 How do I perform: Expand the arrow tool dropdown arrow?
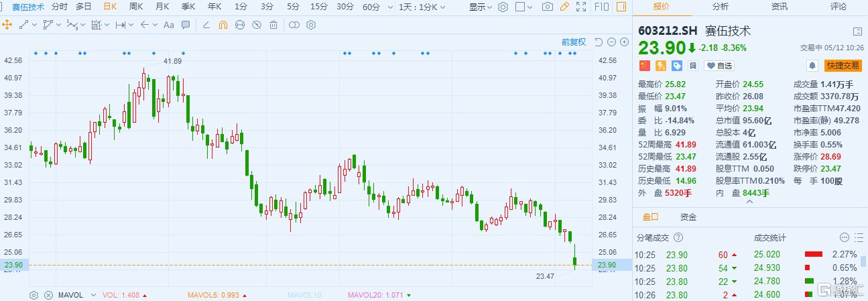156,25
